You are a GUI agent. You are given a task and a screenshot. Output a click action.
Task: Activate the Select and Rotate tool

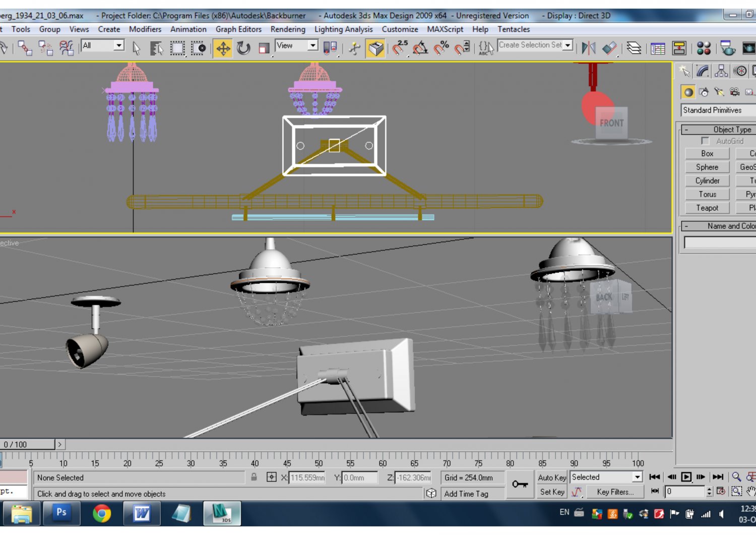coord(244,48)
